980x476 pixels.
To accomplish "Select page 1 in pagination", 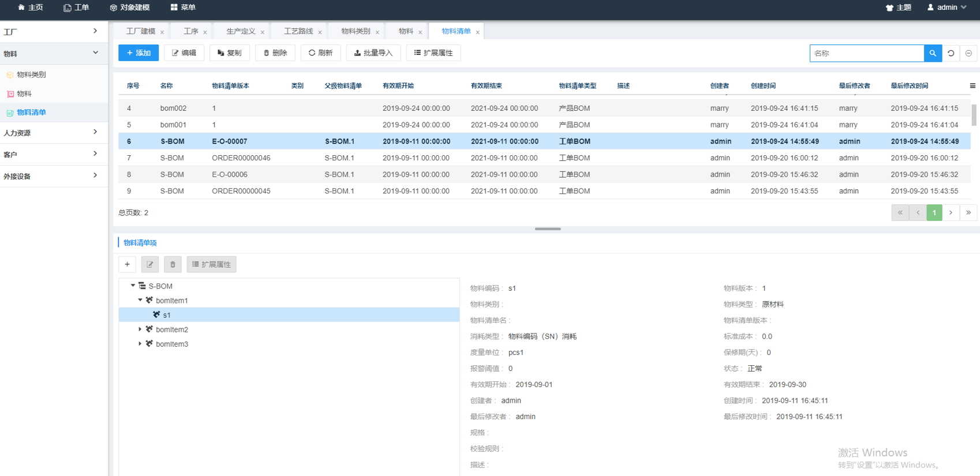I will coord(934,213).
